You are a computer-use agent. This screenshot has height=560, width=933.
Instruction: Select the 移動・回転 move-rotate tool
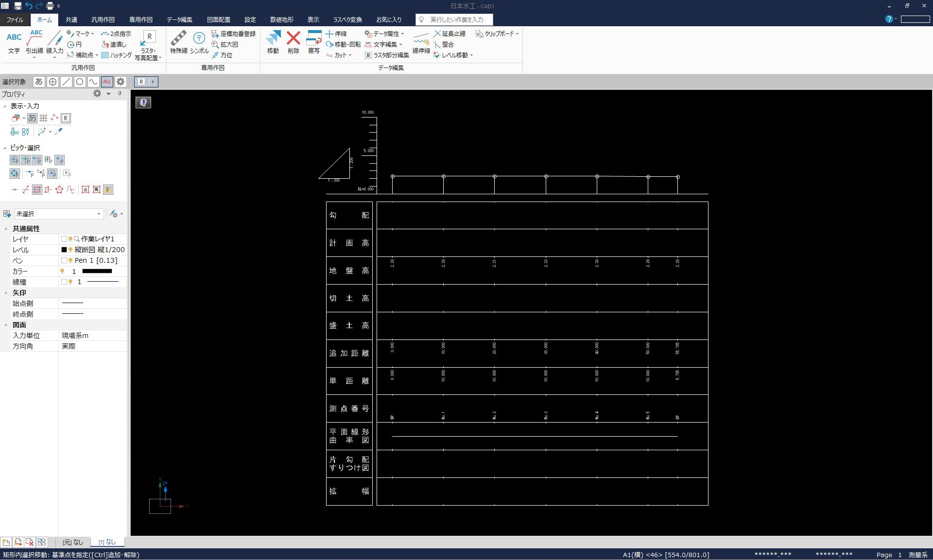[x=343, y=44]
